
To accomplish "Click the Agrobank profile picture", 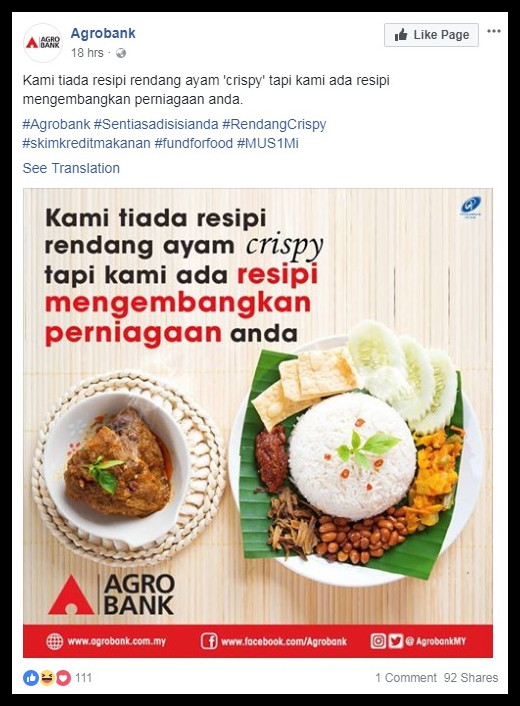I will pos(43,43).
